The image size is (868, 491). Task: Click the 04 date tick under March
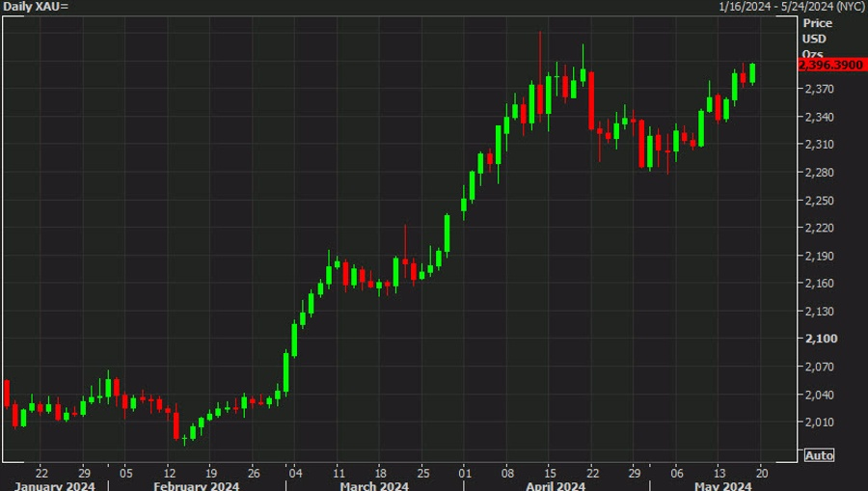[296, 473]
